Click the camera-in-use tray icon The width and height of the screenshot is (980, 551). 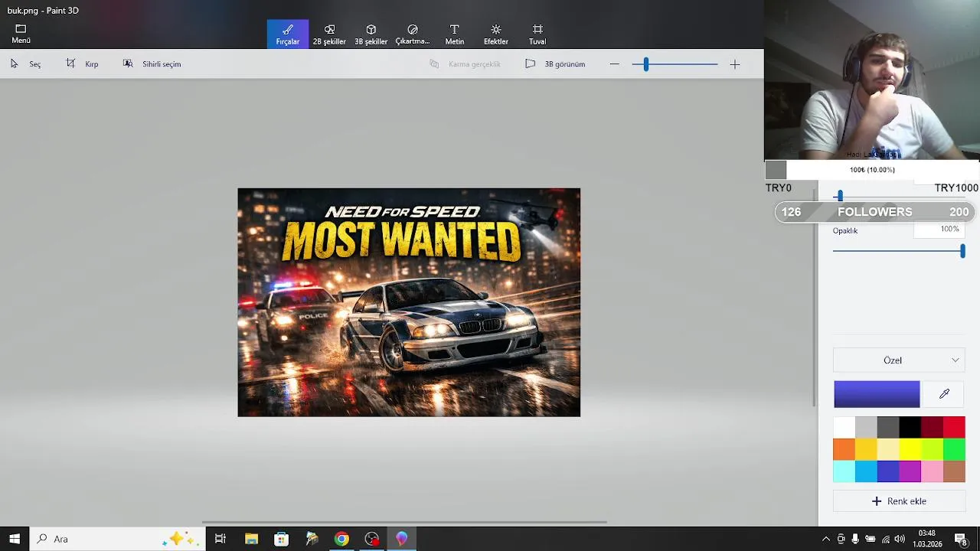pyautogui.click(x=841, y=539)
